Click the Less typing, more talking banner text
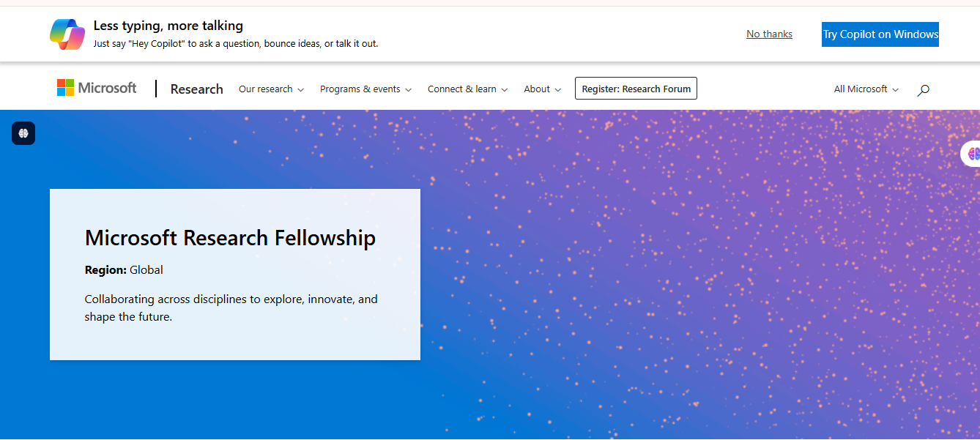980x440 pixels. pyautogui.click(x=168, y=25)
